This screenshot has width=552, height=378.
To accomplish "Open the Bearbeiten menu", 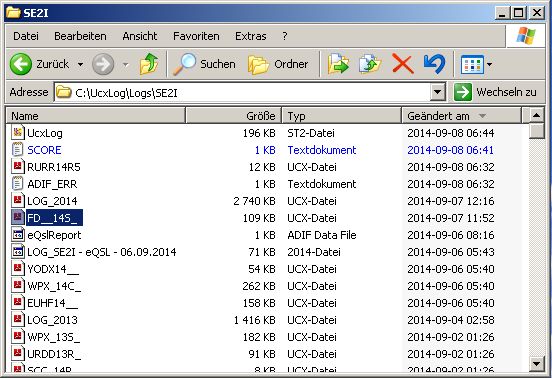I will click(x=80, y=36).
